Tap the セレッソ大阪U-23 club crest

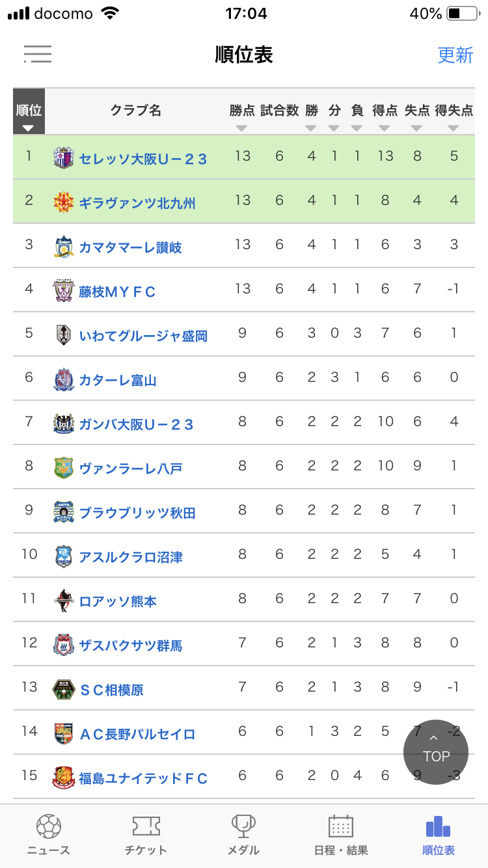[63, 158]
